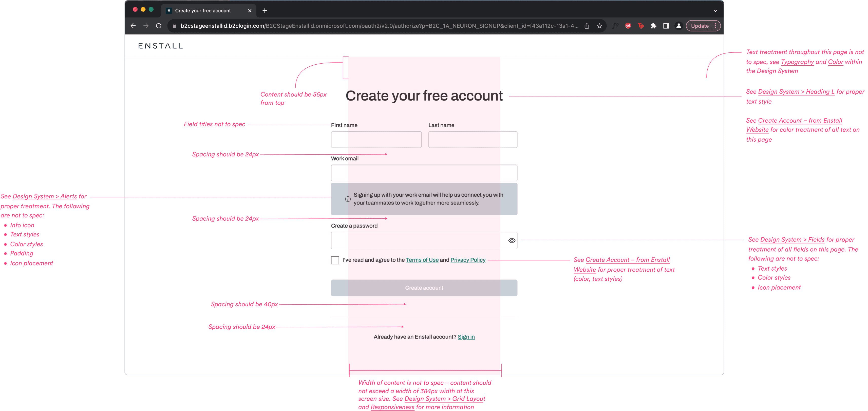This screenshot has width=868, height=411.
Task: Show password with the eye icon
Action: coord(512,240)
